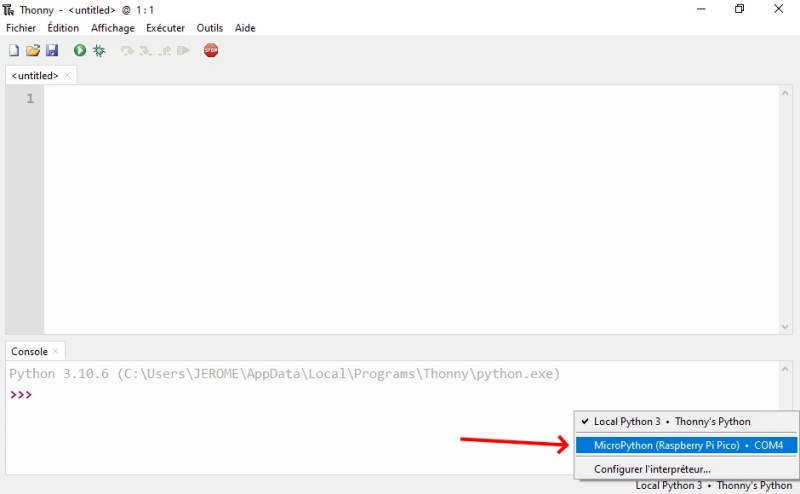
Task: Click the Python 3.10.6 version text in console
Action: [59, 374]
